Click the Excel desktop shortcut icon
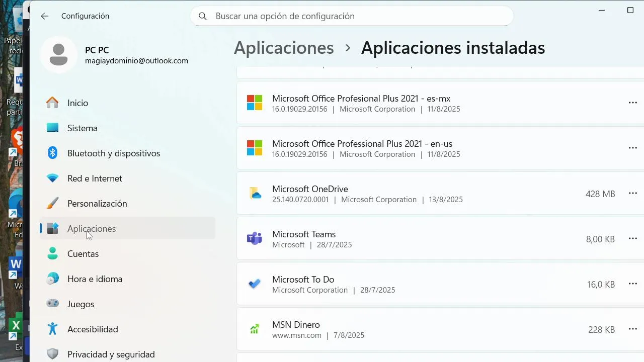Screen dimensions: 644x362 tap(16, 326)
